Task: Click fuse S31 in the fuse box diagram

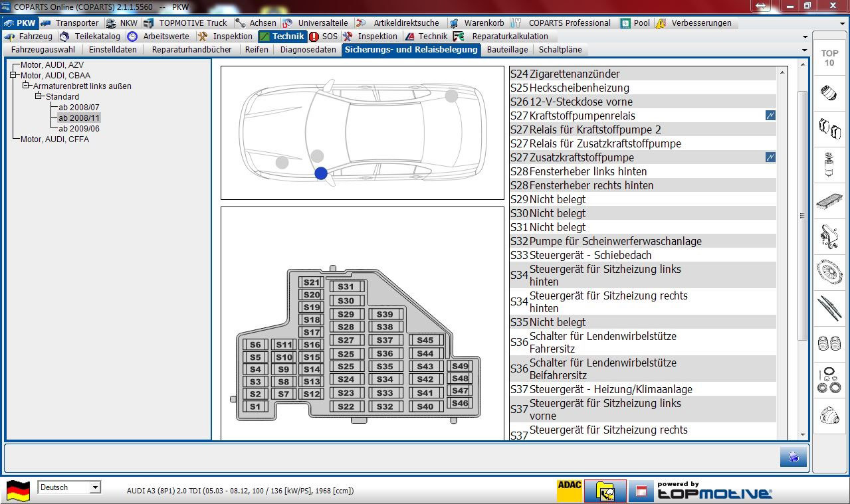Action: [x=346, y=287]
